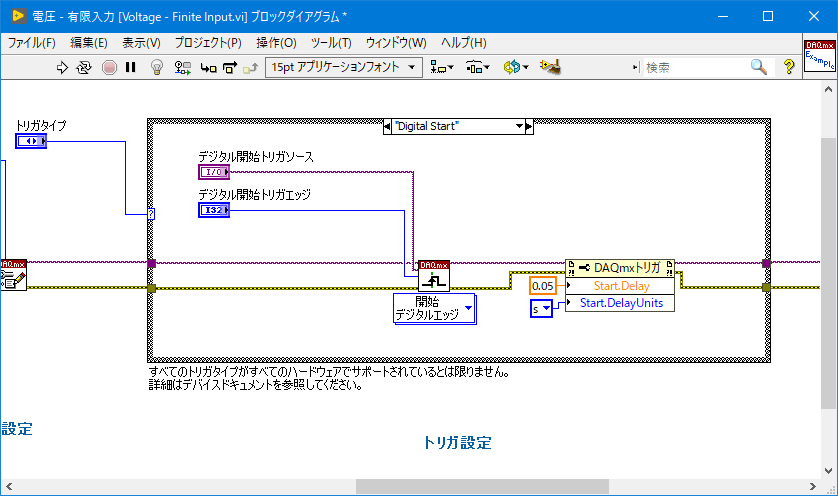Click the LabVIEW title bar icon
The image size is (838, 496).
[18, 16]
